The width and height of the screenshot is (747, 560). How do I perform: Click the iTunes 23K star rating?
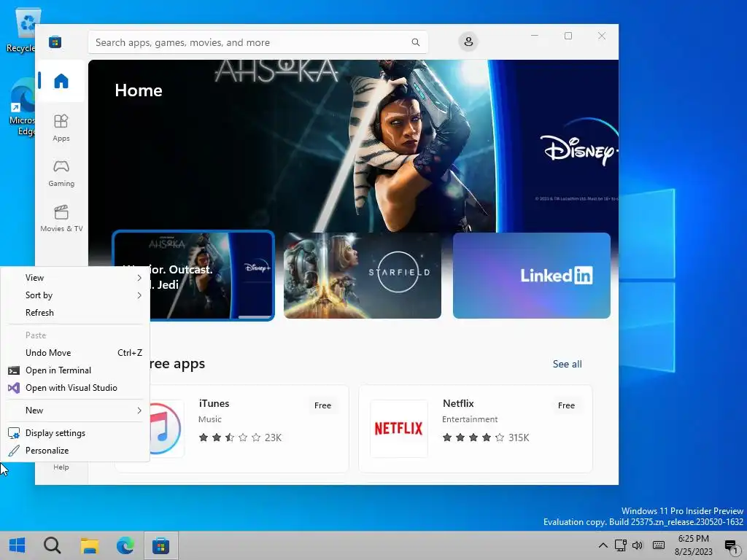tap(240, 437)
